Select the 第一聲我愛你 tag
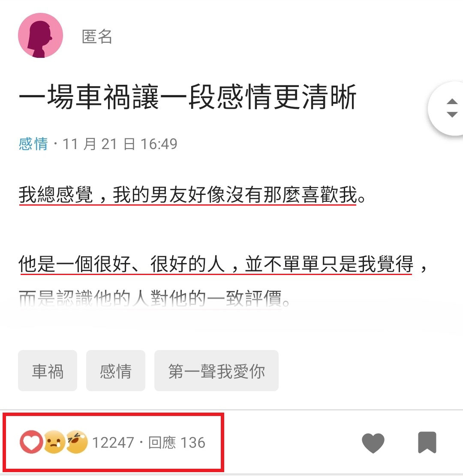 coord(216,371)
